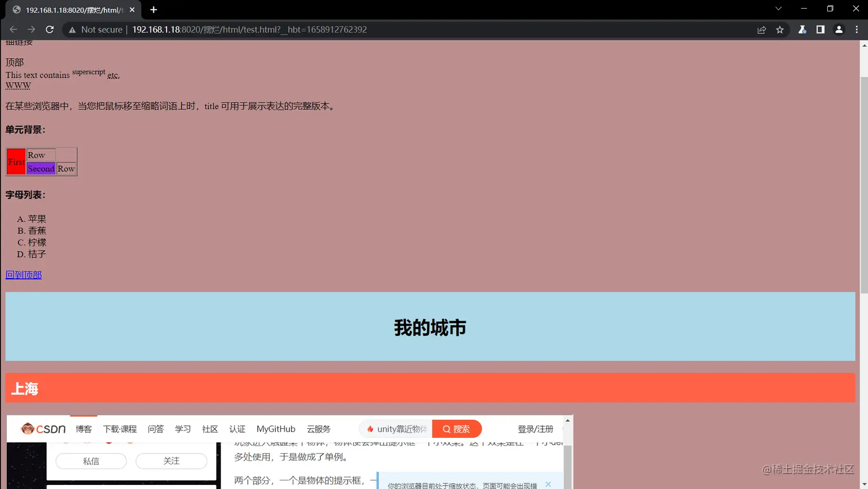
Task: Open a new tab with the plus button
Action: point(153,10)
